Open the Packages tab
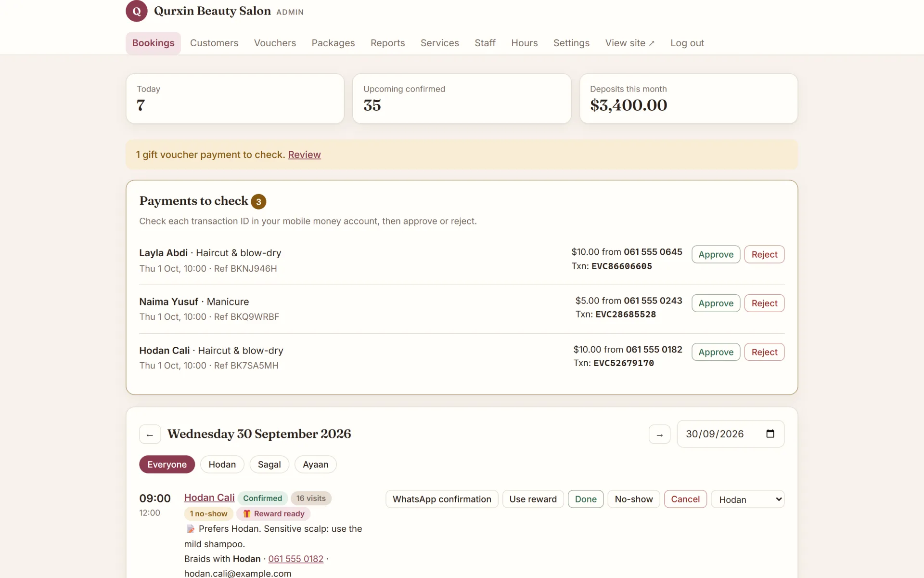The width and height of the screenshot is (924, 578). (333, 43)
